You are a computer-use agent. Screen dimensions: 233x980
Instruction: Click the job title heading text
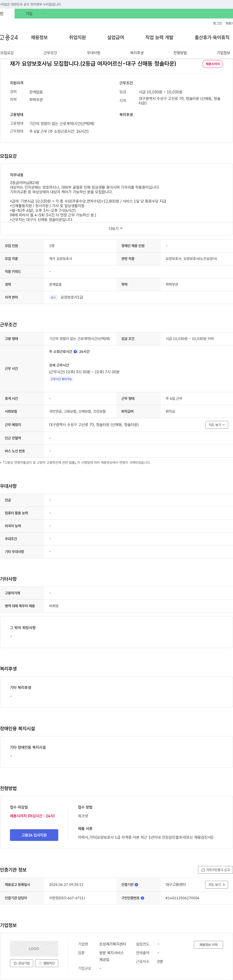93,63
